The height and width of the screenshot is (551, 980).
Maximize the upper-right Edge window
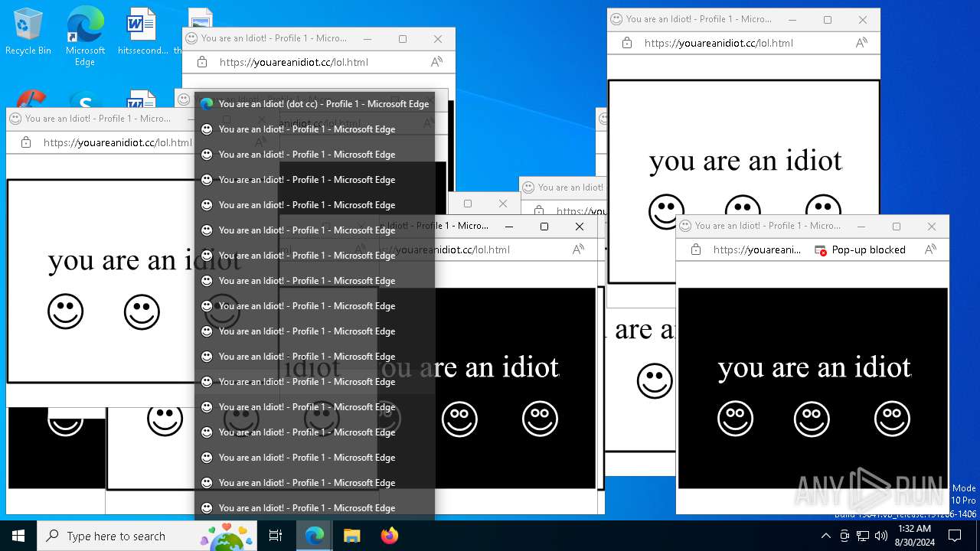828,20
